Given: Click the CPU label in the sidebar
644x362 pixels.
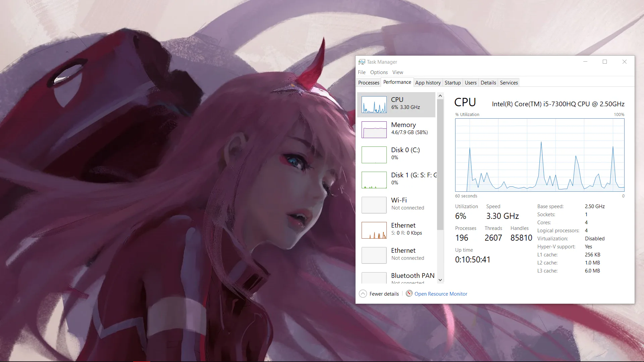Looking at the screenshot, I should (x=397, y=100).
